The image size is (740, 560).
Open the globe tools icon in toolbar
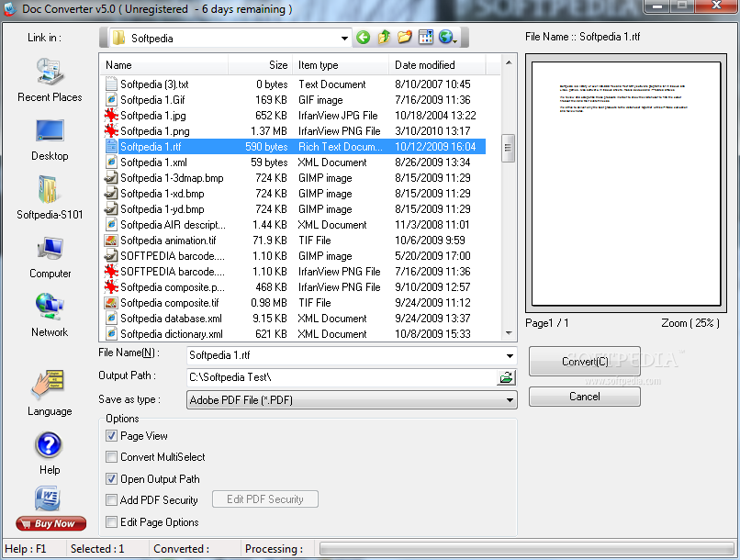coord(447,38)
